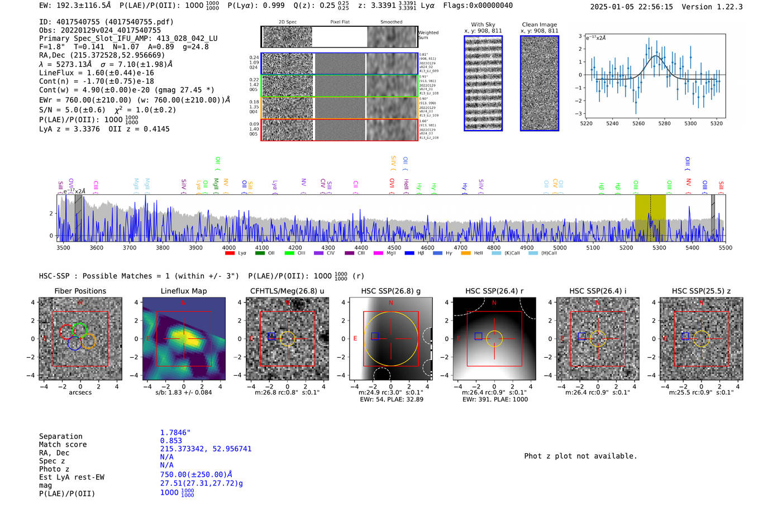The width and height of the screenshot is (782, 532).
Task: Click the green fiber circle in Fiber Positions
Action: [x=80, y=329]
